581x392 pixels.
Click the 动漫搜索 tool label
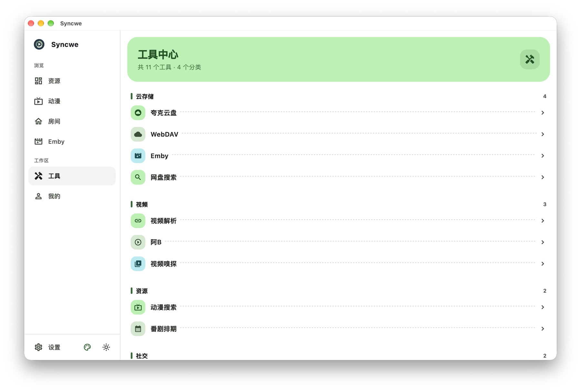(164, 307)
